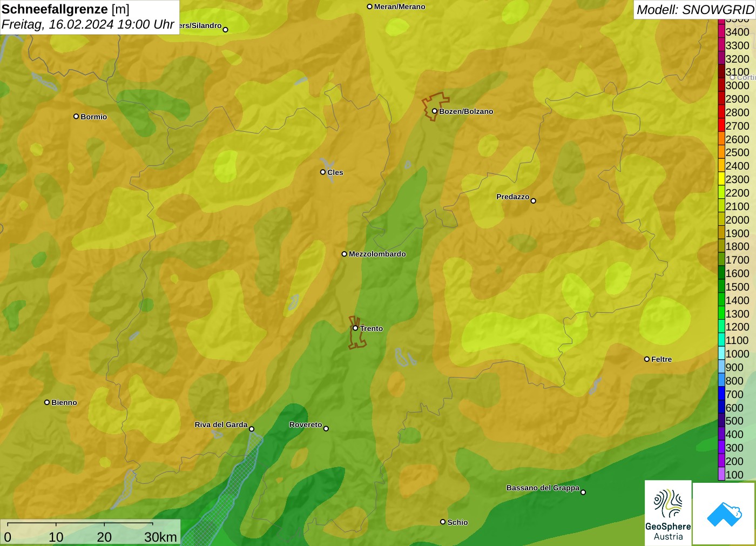This screenshot has height=546, width=756.
Task: Select the Bienno marker dot
Action: 47,402
